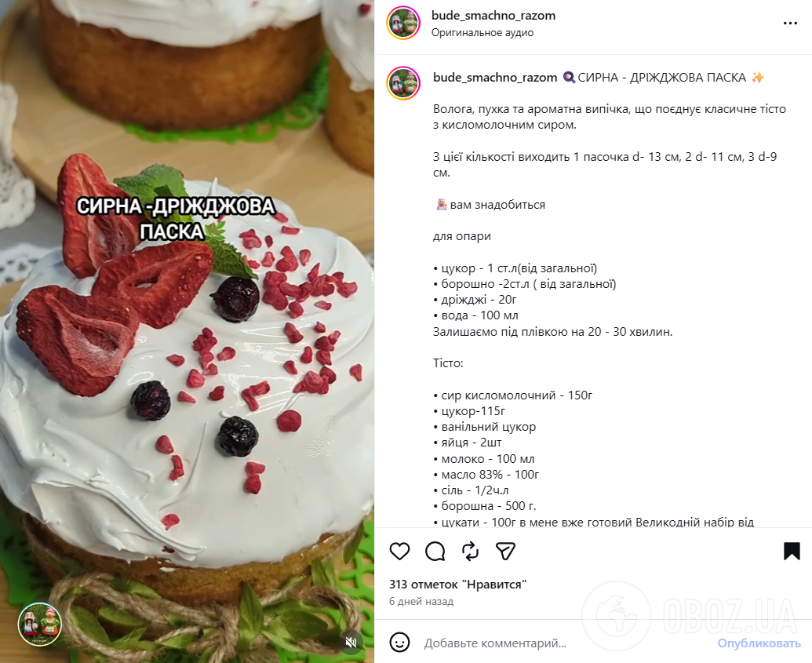Image resolution: width=812 pixels, height=663 pixels.
Task: Unmute video with the speaker icon
Action: point(351,643)
